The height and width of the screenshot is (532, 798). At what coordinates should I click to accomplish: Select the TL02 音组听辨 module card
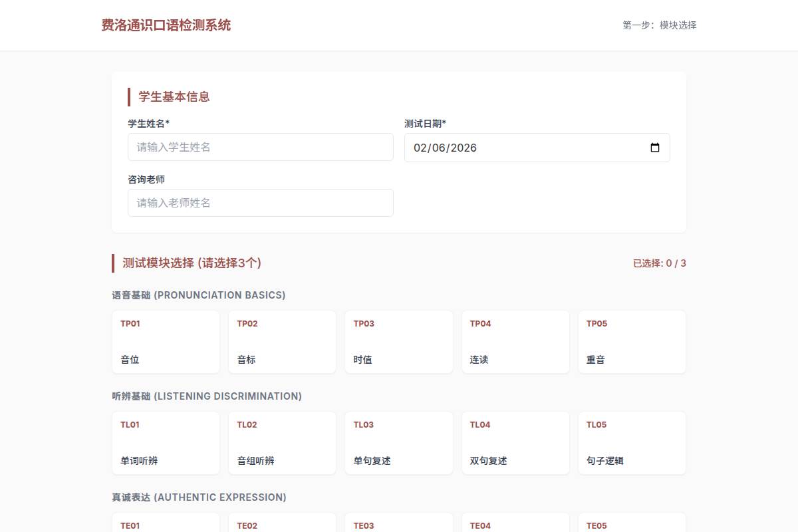point(282,442)
